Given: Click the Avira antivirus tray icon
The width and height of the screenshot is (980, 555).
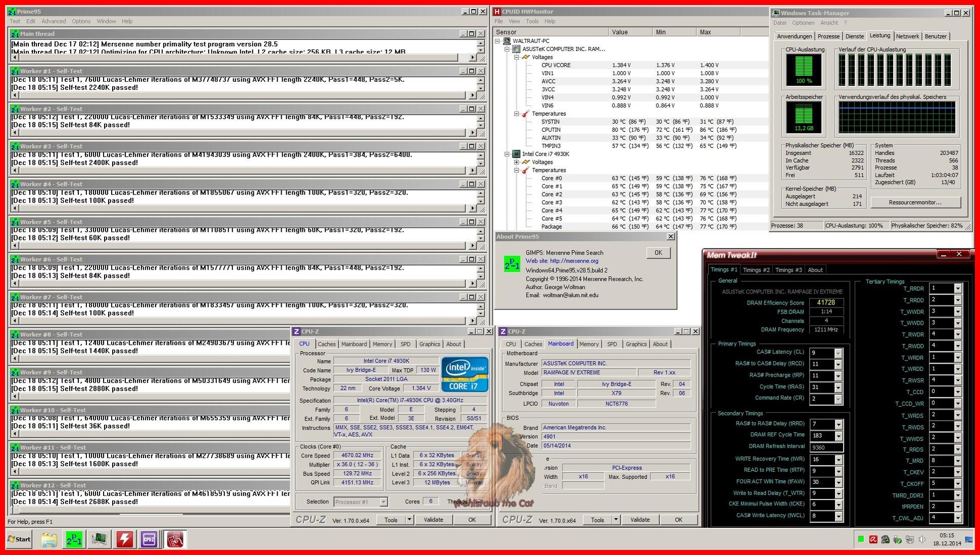Looking at the screenshot, I should point(873,539).
